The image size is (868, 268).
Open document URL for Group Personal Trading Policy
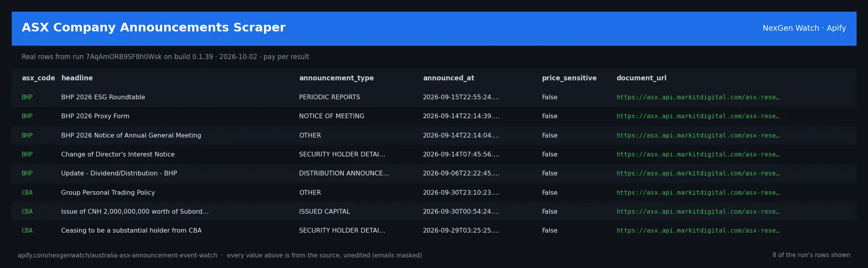pyautogui.click(x=698, y=193)
